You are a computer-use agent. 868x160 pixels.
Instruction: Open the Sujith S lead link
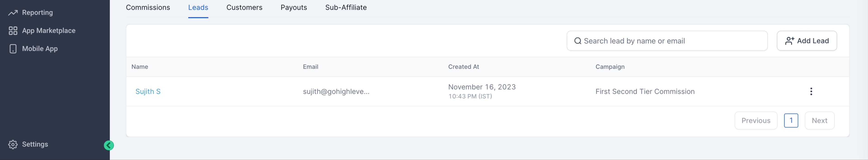pyautogui.click(x=148, y=91)
